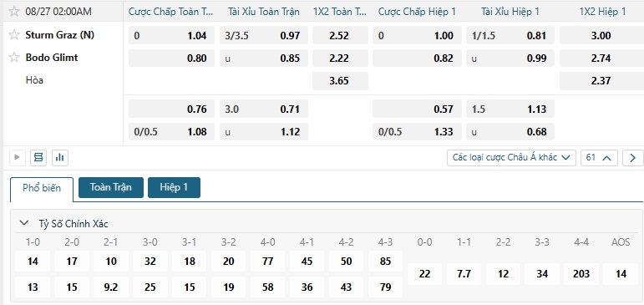Star the Sturm Graz (N) team

click(x=14, y=35)
